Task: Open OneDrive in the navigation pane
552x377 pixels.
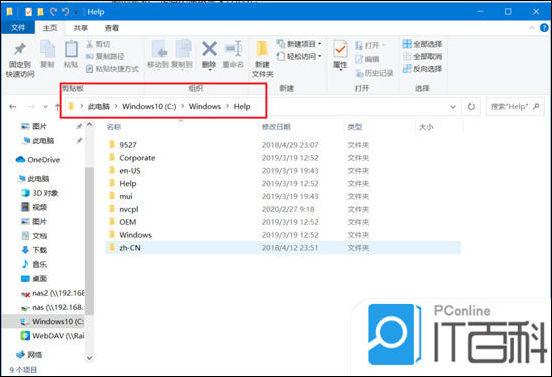Action: pos(38,160)
